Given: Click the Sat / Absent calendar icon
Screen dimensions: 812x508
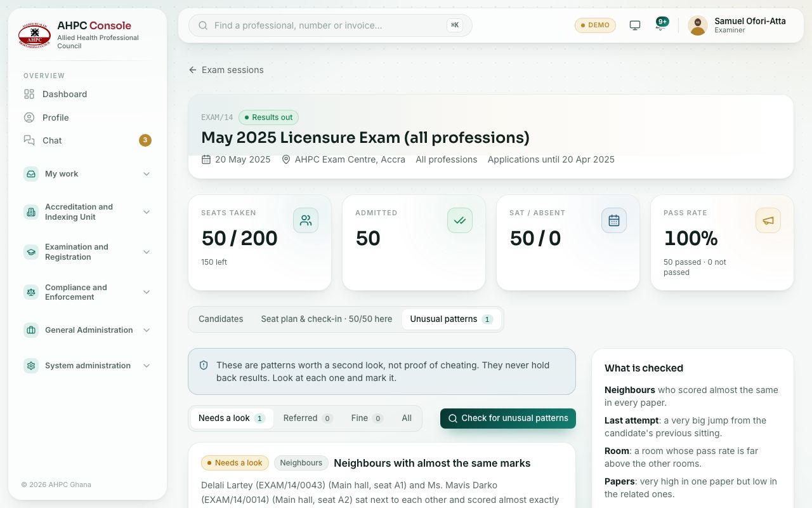Looking at the screenshot, I should (x=614, y=220).
